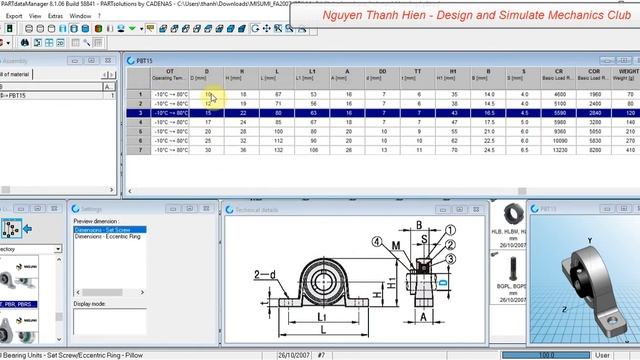
Task: Click the four-pane view layout icon
Action: coord(49,42)
